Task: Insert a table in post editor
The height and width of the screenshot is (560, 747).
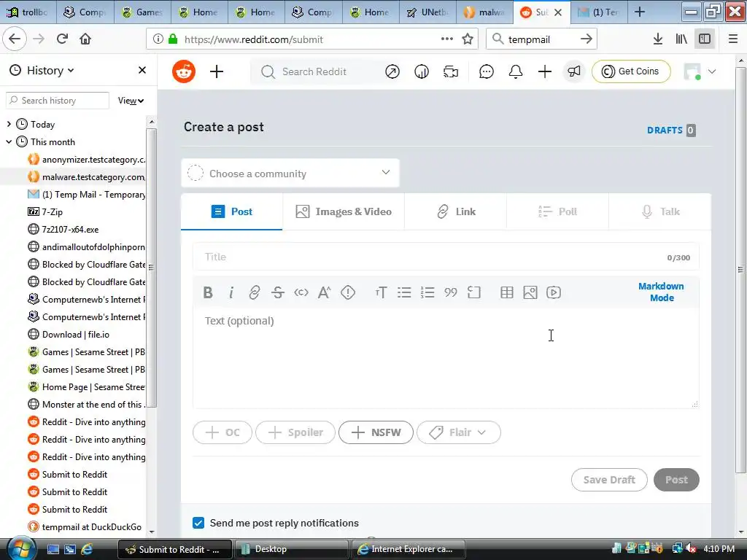Action: point(507,292)
